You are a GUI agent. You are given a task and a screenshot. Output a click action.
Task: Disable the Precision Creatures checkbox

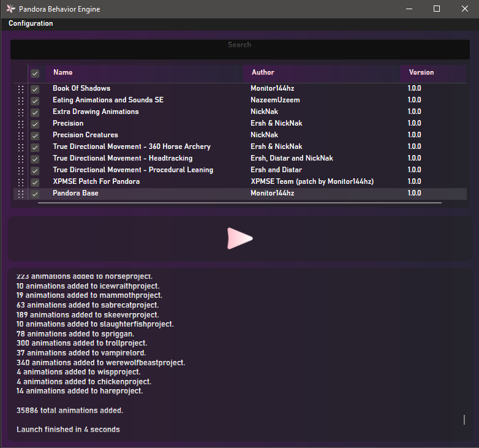click(x=35, y=135)
